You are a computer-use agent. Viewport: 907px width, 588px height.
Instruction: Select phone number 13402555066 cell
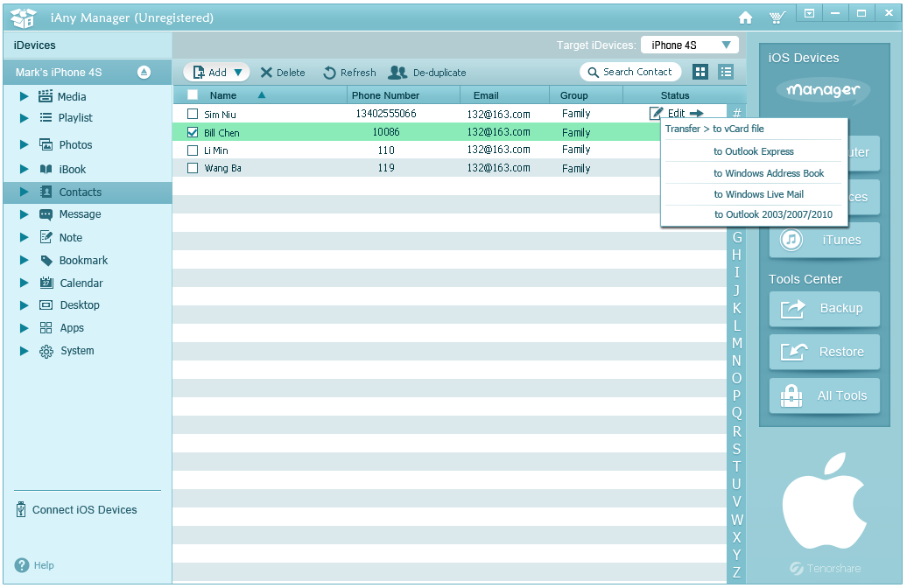click(386, 114)
